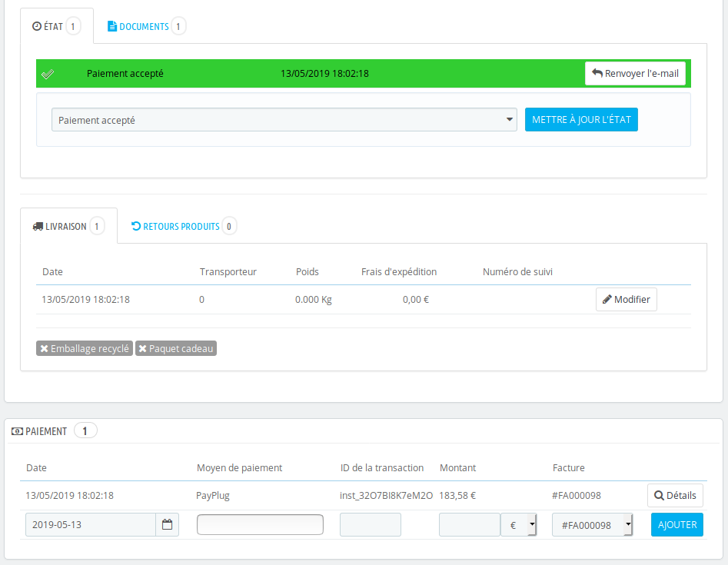
Task: Open the order status dropdown
Action: pos(284,120)
